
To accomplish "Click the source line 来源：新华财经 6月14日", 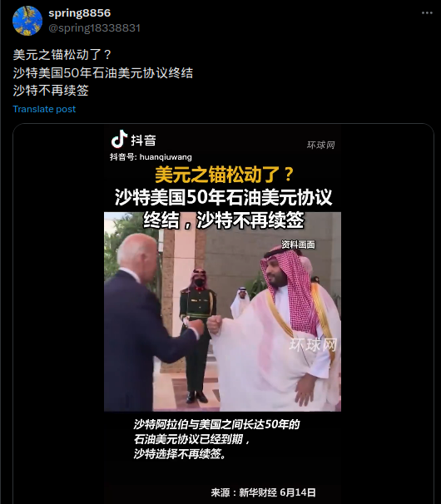I will [x=264, y=492].
